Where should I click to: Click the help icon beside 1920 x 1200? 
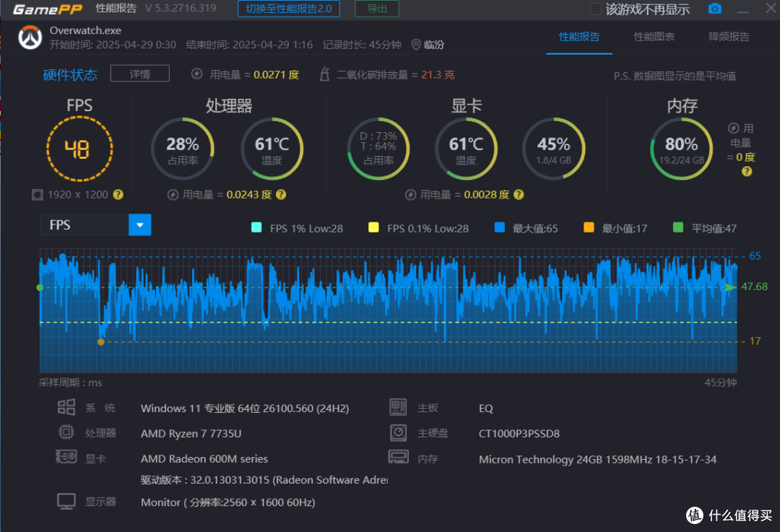tap(118, 194)
